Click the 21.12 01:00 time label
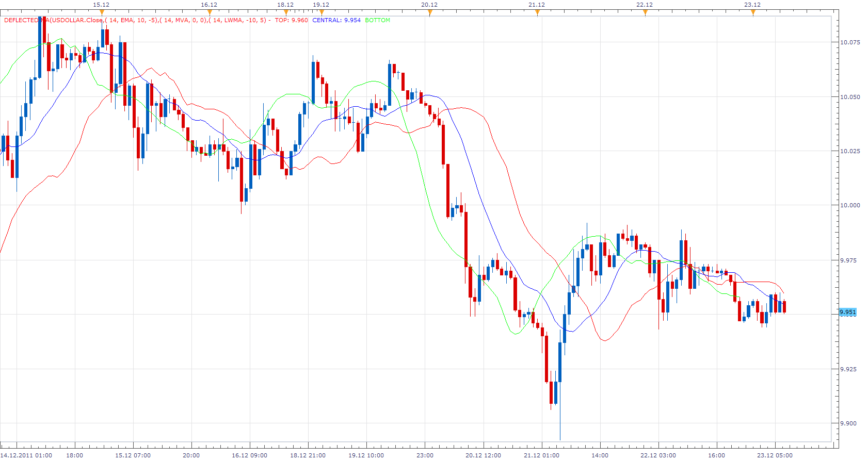The width and height of the screenshot is (868, 461). [542, 455]
